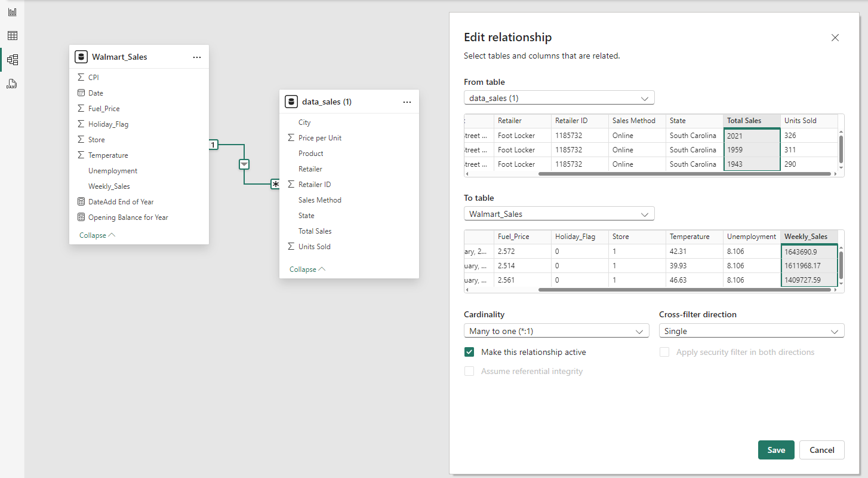This screenshot has width=868, height=478.
Task: Check Apply security filter in both directions
Action: pyautogui.click(x=664, y=352)
